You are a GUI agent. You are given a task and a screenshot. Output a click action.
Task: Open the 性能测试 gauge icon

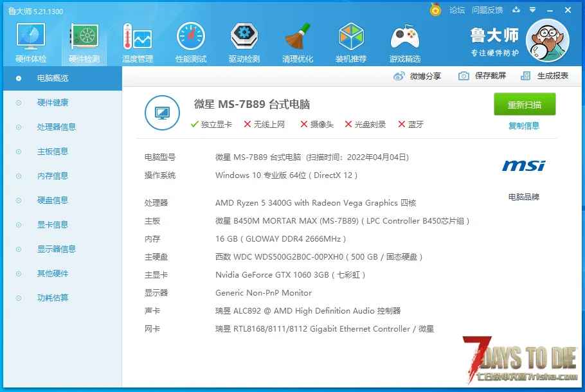[191, 36]
